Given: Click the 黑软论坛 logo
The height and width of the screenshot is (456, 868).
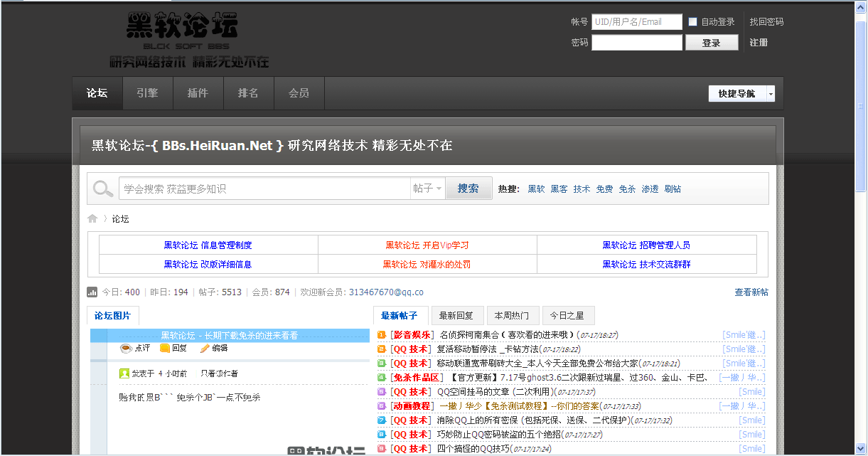Looking at the screenshot, I should pyautogui.click(x=189, y=41).
